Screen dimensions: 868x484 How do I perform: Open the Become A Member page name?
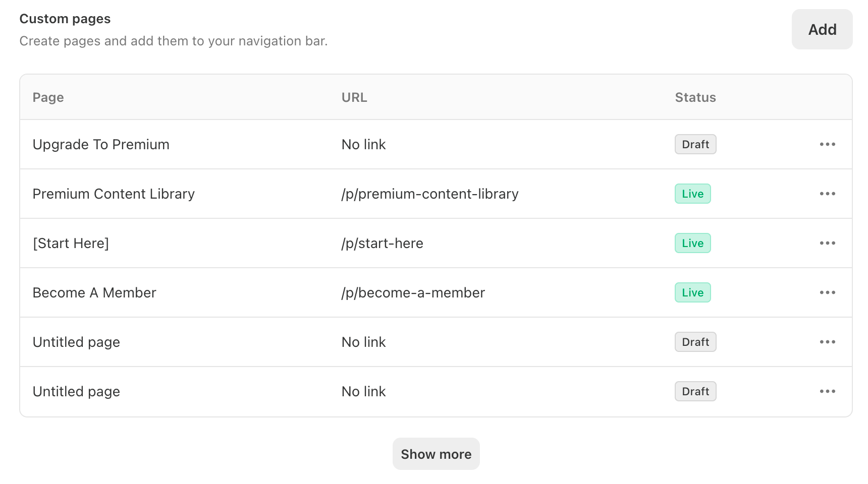click(x=94, y=293)
